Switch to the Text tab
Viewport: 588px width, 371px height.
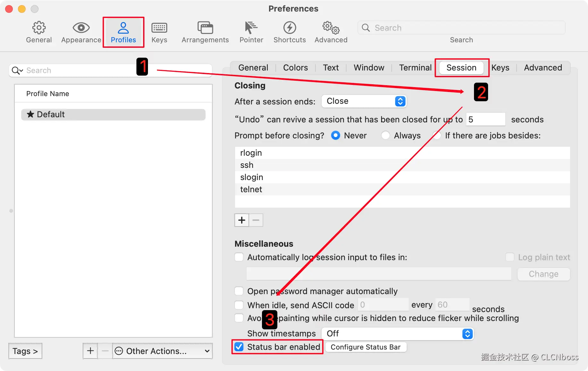pyautogui.click(x=331, y=68)
